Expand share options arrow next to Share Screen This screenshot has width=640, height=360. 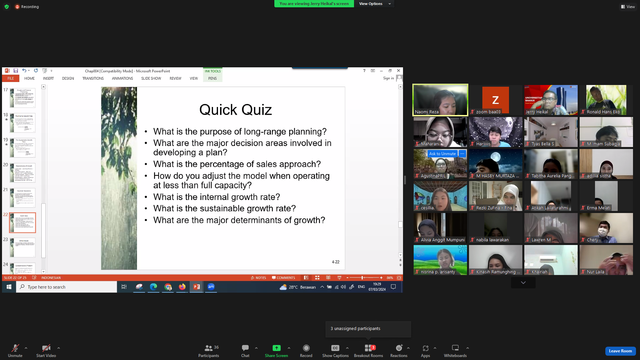pos(289,348)
